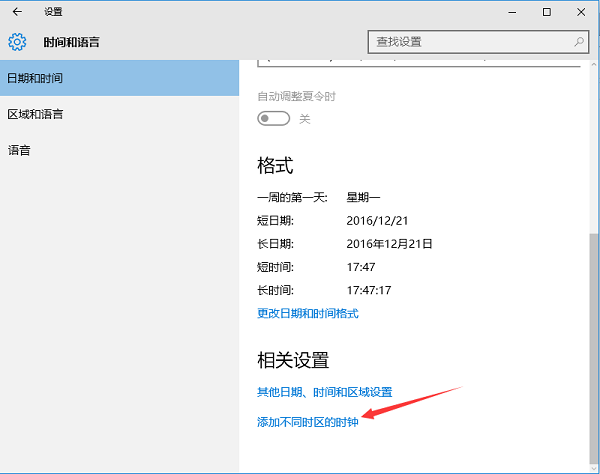
Task: Open the 区域和语言 section
Action: [119, 114]
